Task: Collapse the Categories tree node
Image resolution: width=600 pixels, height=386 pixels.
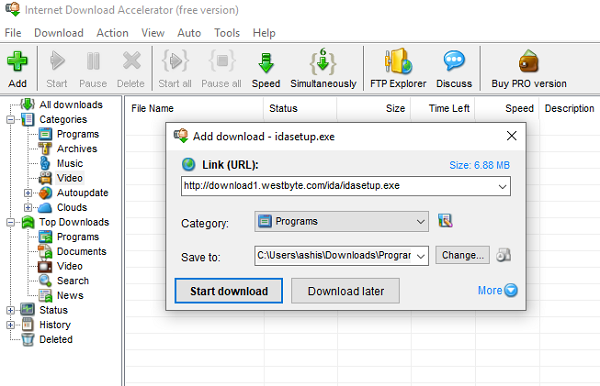Action: click(x=10, y=119)
